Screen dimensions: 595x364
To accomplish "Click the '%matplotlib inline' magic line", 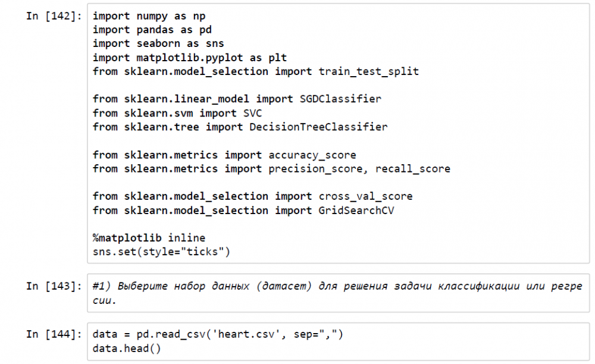I will click(149, 238).
